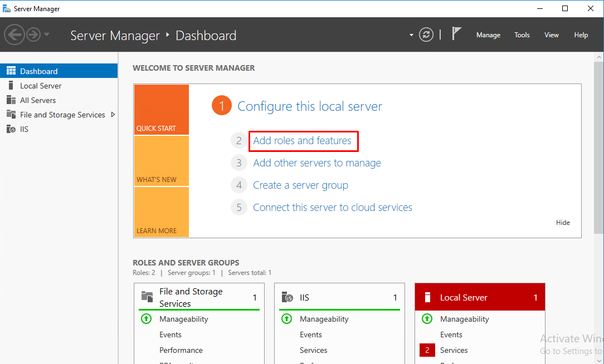Open the Help menu
The width and height of the screenshot is (604, 364).
point(581,35)
